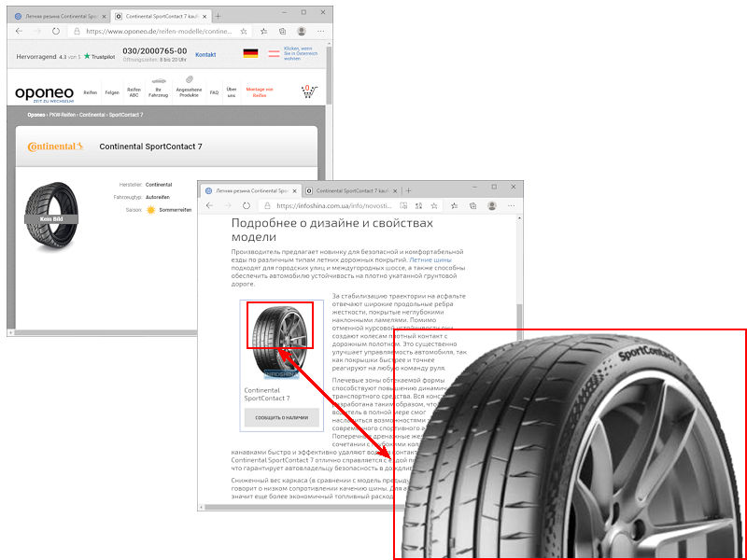The width and height of the screenshot is (747, 560).
Task: Open Angesehene Produkte with the tag icon
Action: click(190, 87)
